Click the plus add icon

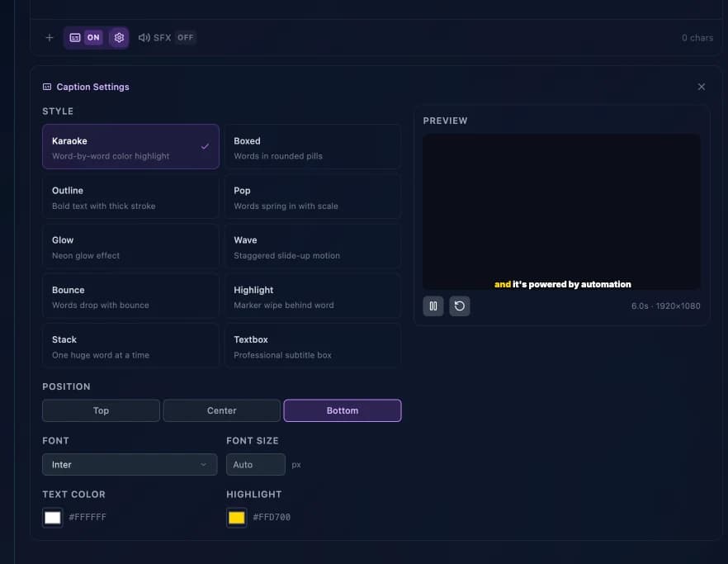(x=50, y=38)
